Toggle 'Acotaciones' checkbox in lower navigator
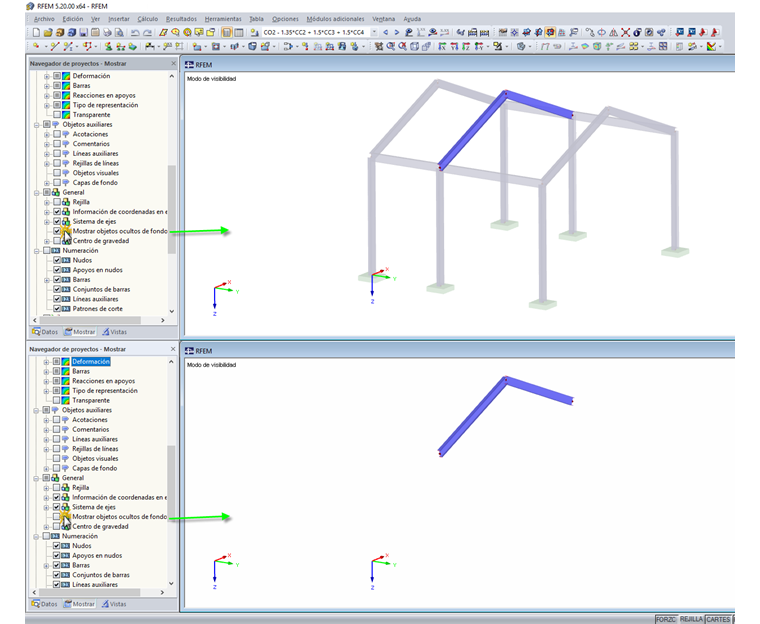 click(x=57, y=420)
